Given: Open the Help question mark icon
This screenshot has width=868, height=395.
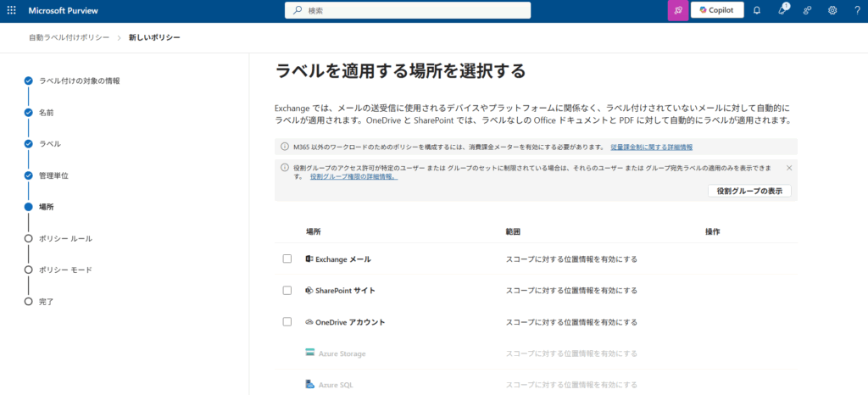Looking at the screenshot, I should (x=857, y=10).
